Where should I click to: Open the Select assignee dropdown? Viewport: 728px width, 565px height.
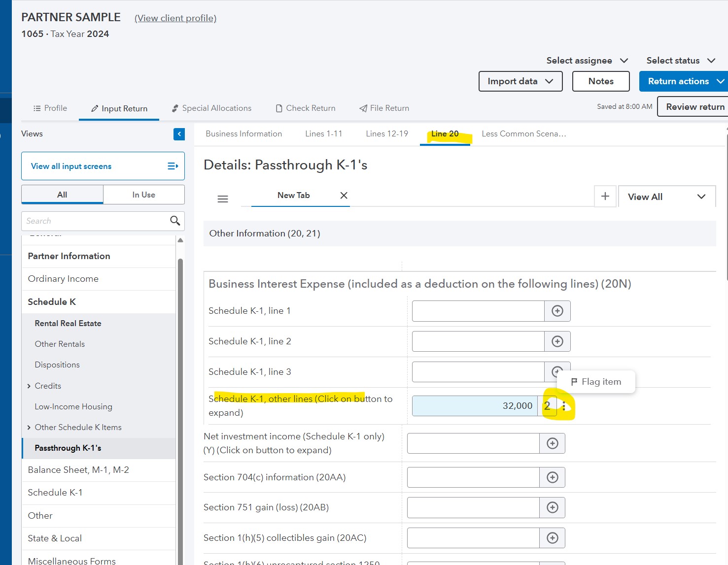(x=587, y=60)
